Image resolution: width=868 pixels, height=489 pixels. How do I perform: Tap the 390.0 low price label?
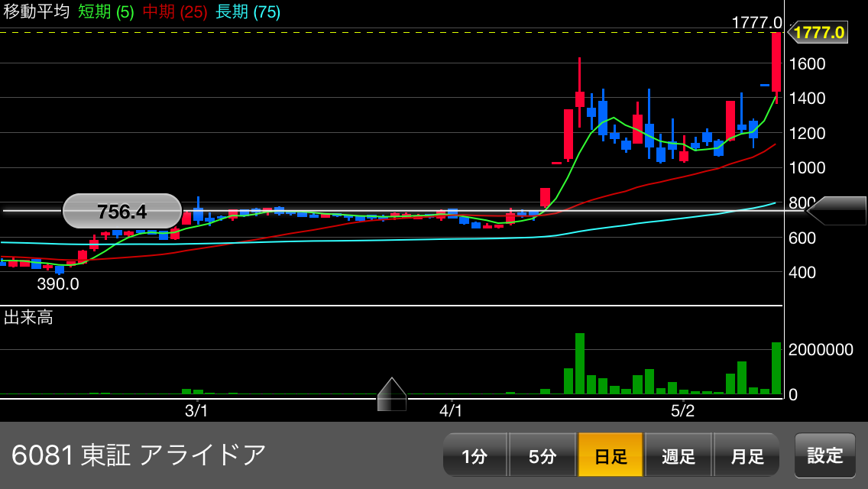[58, 284]
